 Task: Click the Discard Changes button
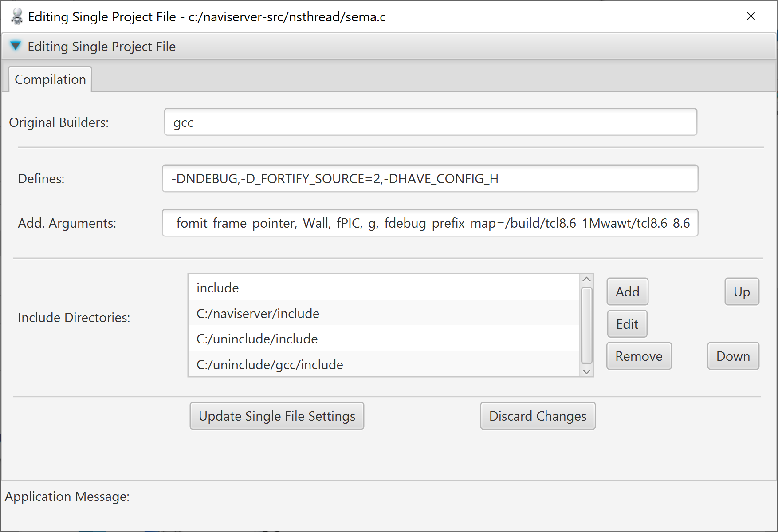(x=538, y=416)
